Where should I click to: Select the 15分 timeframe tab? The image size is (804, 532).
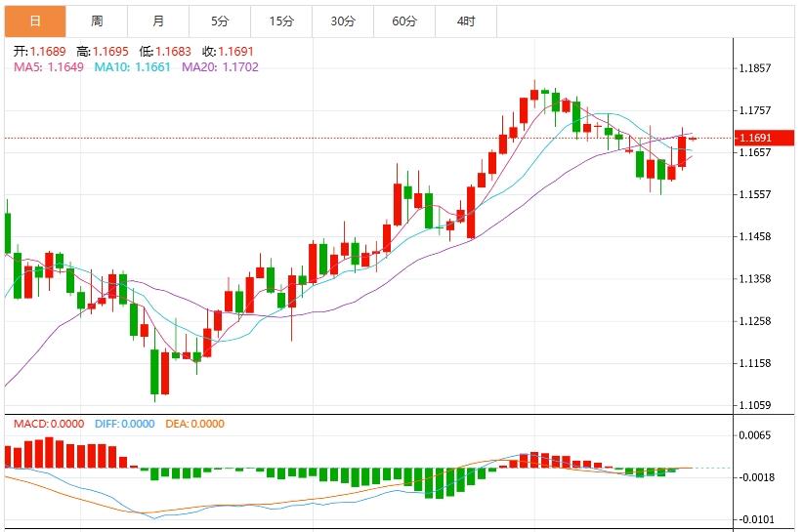click(x=281, y=20)
